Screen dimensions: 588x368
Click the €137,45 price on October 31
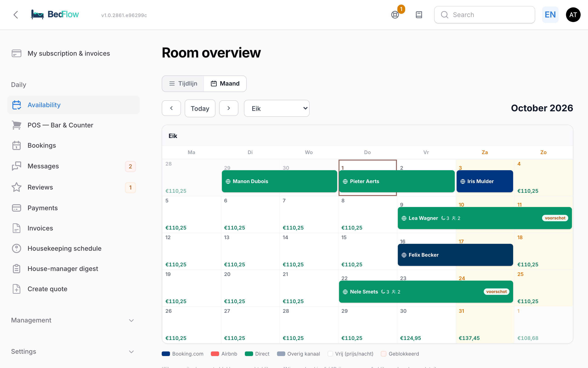tap(469, 338)
